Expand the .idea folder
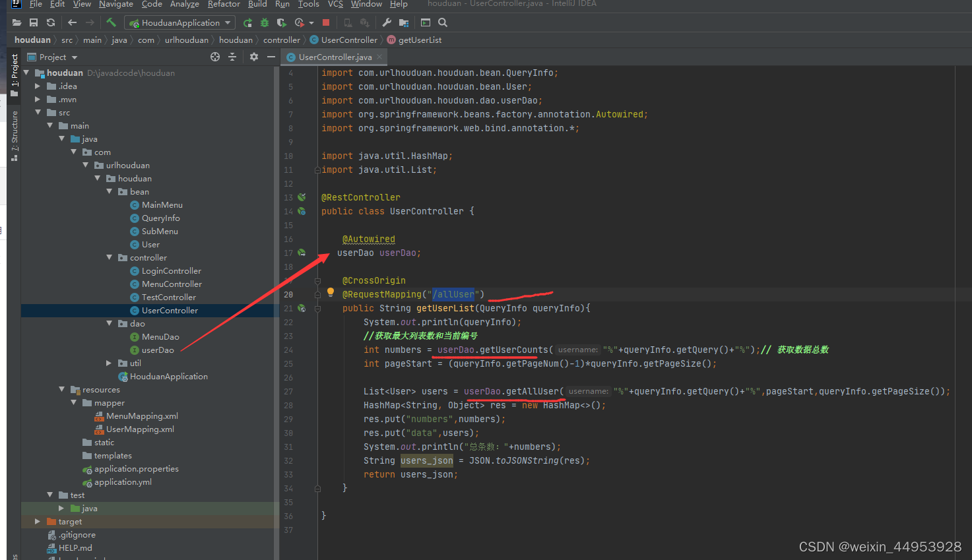Screen dimensions: 972x560 click(38, 86)
